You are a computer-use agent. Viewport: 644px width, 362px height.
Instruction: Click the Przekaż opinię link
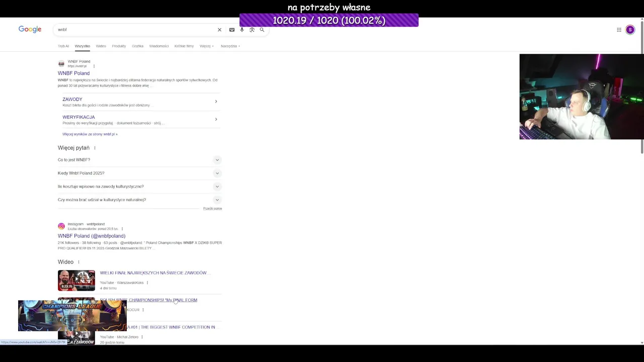click(212, 209)
